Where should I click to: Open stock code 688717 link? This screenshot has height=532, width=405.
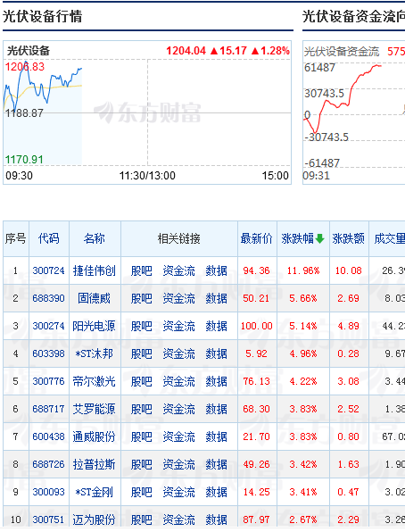tap(48, 409)
